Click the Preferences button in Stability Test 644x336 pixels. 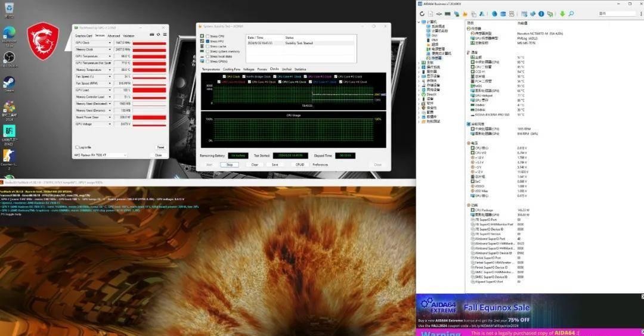click(320, 164)
